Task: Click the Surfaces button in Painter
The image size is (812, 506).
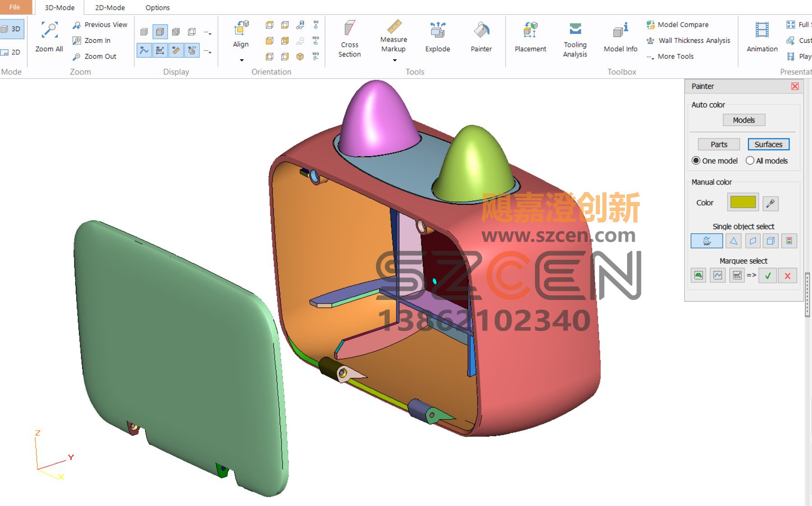Action: 768,144
